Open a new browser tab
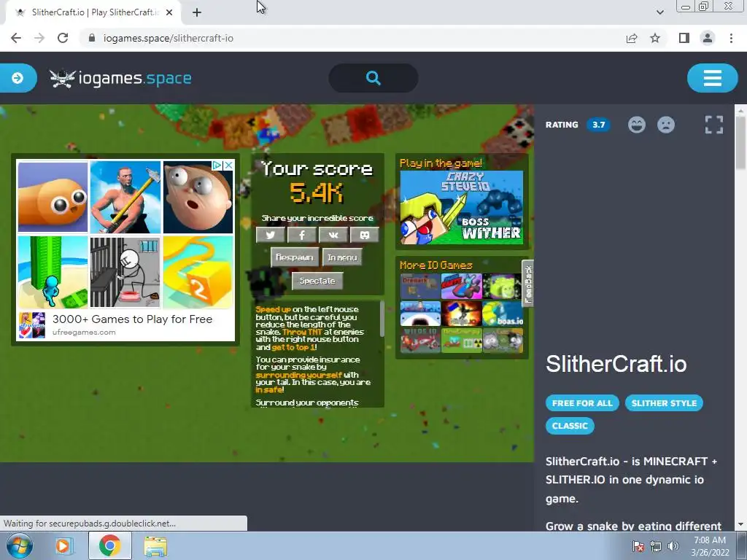 click(x=197, y=12)
